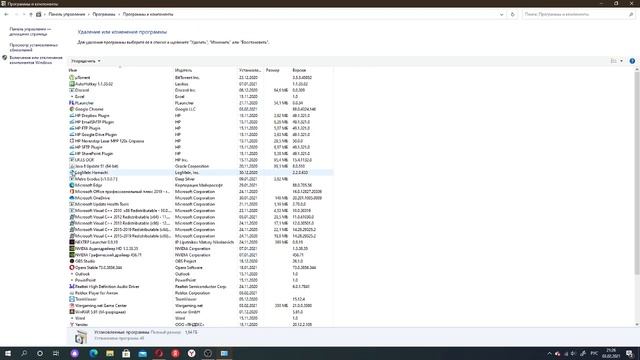Select NEXTRP Launcher row
This screenshot has height=360, width=640.
(x=200, y=242)
